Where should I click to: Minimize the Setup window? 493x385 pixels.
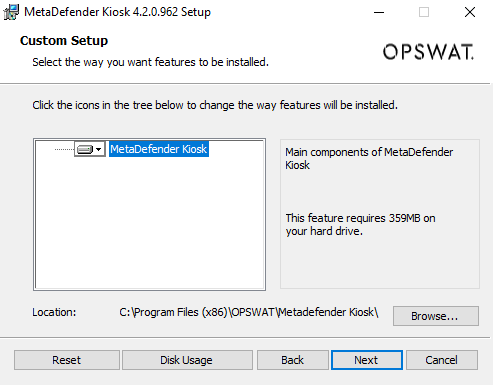pyautogui.click(x=379, y=12)
